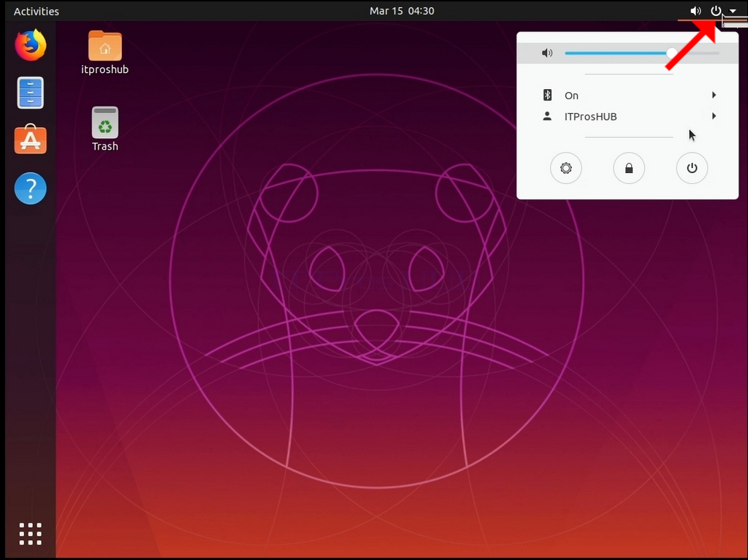Viewport: 748px width, 560px height.
Task: Open the Files manager in dock
Action: pyautogui.click(x=31, y=93)
